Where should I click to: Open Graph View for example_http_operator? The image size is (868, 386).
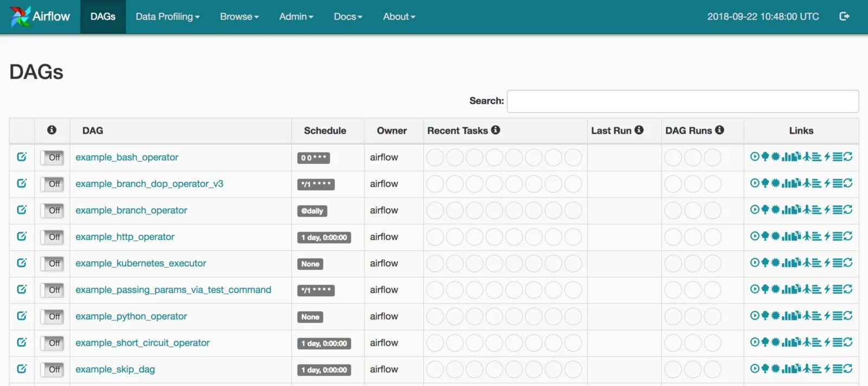pos(776,236)
